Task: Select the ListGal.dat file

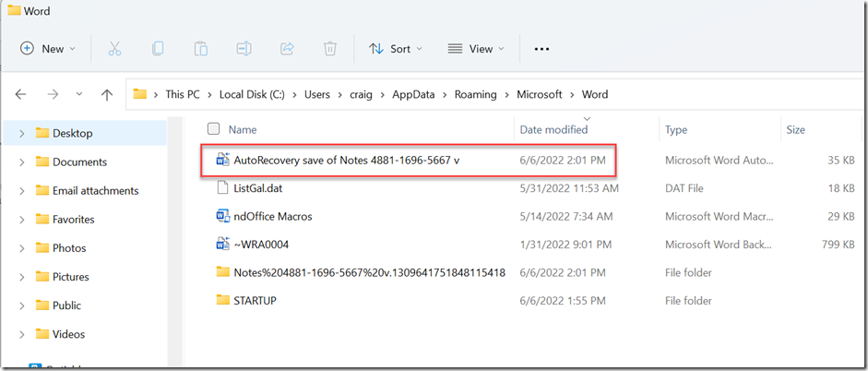Action: (x=258, y=188)
